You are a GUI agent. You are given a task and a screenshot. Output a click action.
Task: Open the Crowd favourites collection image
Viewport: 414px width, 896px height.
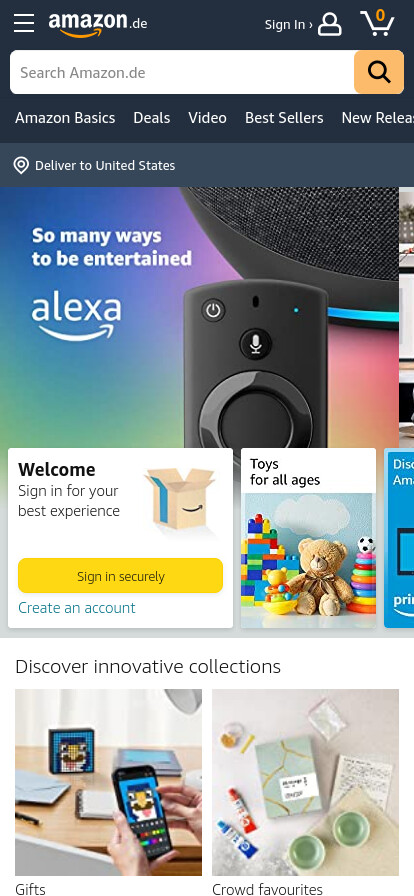point(305,783)
